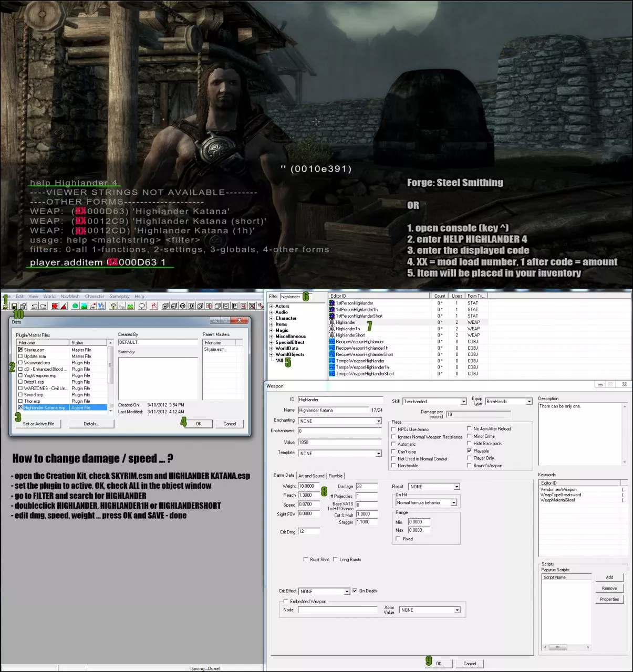Click the Scripts list horizontal scrollbar
Viewport: 633px width, 672px height.
567,647
